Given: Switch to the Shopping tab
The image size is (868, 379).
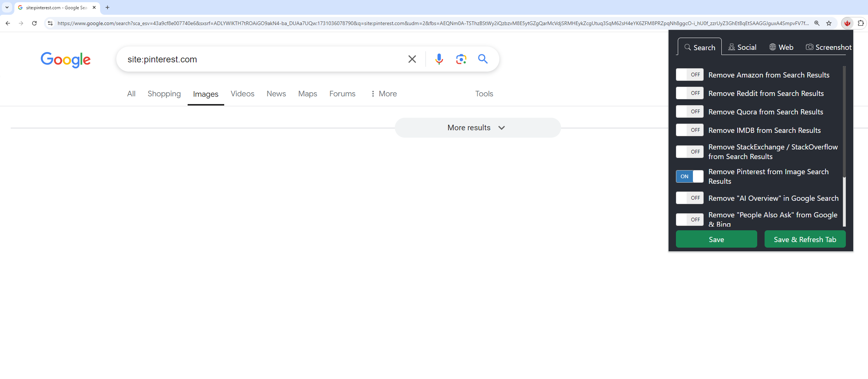Looking at the screenshot, I should [164, 94].
